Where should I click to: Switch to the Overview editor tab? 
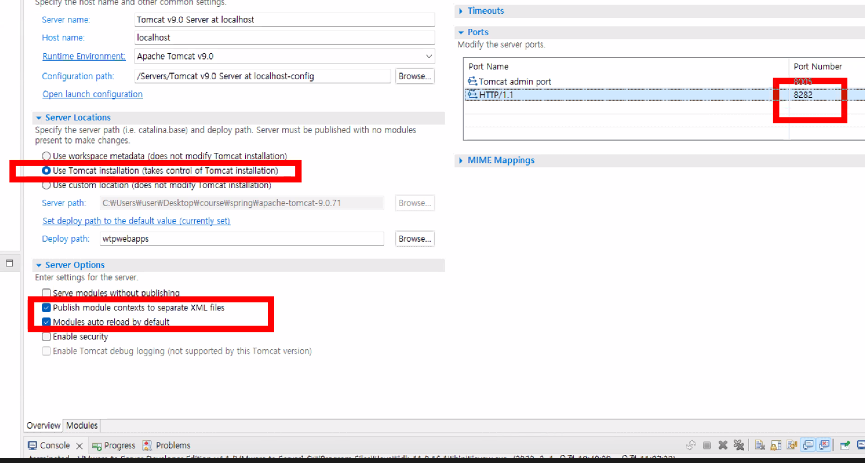pyautogui.click(x=43, y=425)
